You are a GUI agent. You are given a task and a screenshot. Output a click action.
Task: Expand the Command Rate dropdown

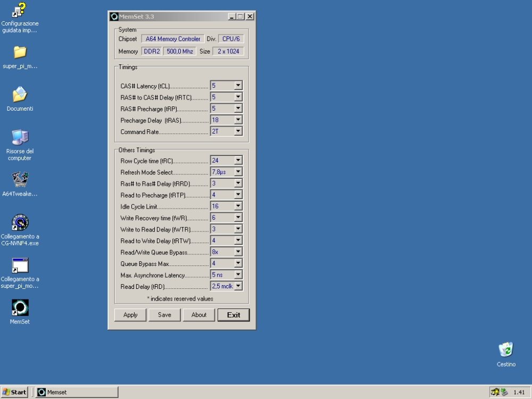coord(238,131)
